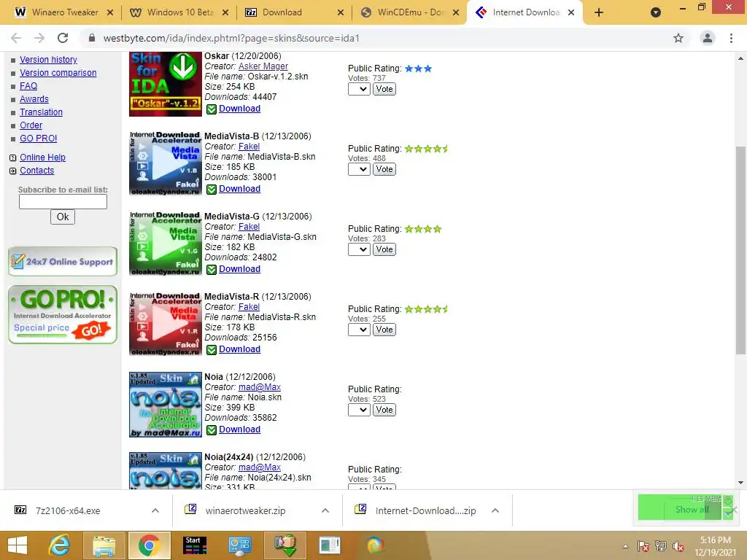Click the green download icon for Noia
Screen dimensions: 747x560
tap(212, 430)
